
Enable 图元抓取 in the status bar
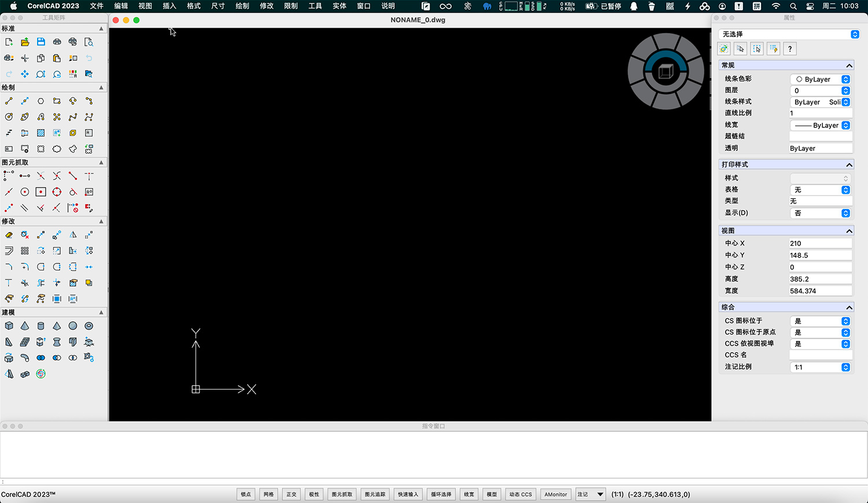coord(341,494)
